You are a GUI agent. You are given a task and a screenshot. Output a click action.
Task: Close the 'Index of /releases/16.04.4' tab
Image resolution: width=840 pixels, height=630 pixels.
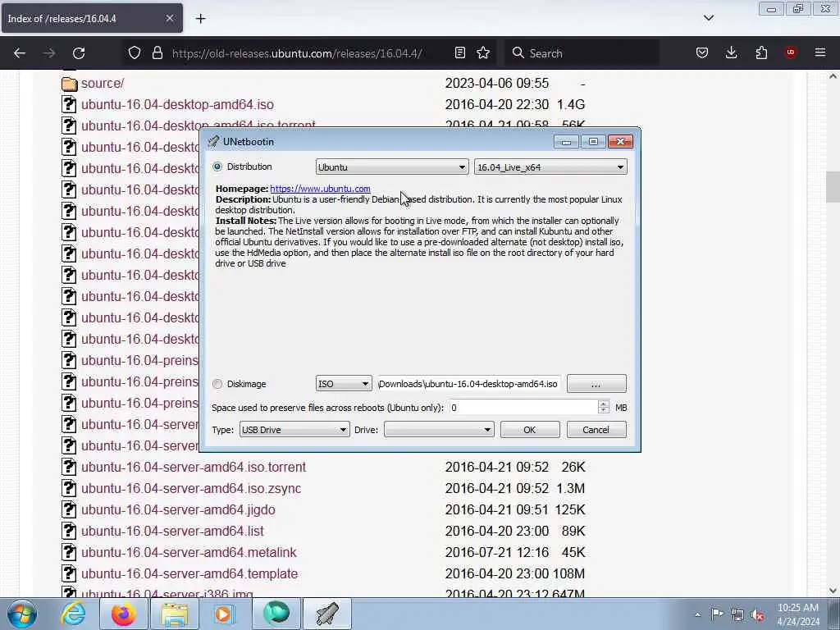(x=169, y=18)
